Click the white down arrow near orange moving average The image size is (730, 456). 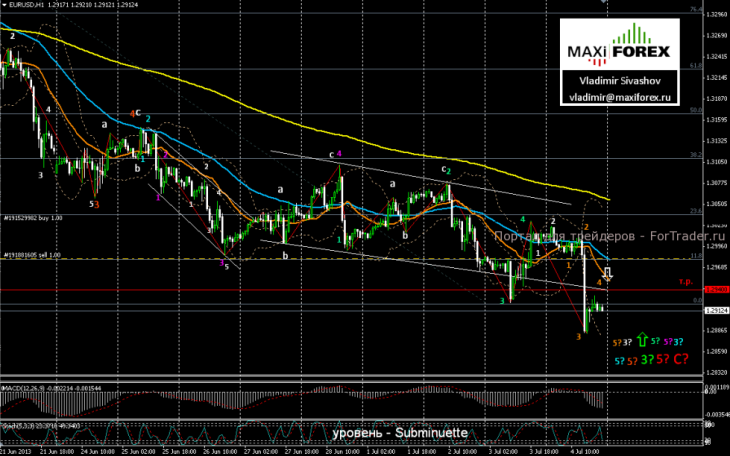point(608,273)
